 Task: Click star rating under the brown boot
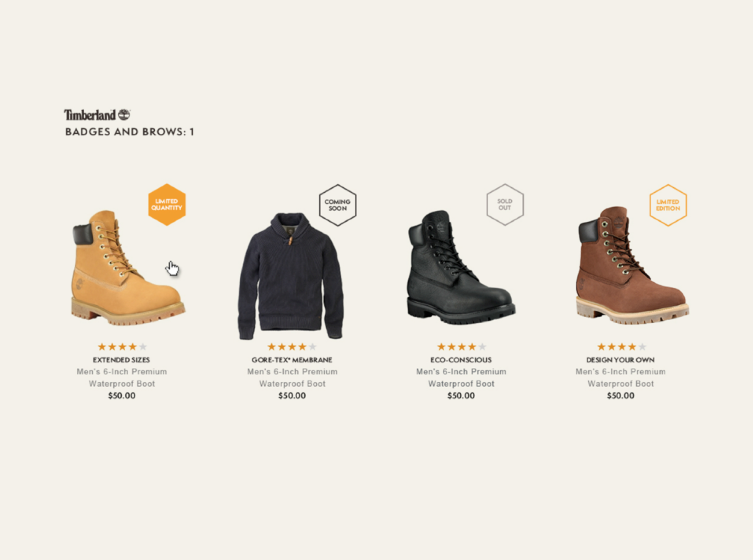(622, 347)
